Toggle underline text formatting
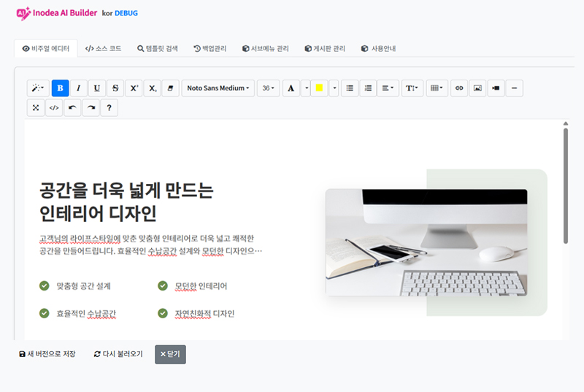The image size is (584, 392). point(97,88)
